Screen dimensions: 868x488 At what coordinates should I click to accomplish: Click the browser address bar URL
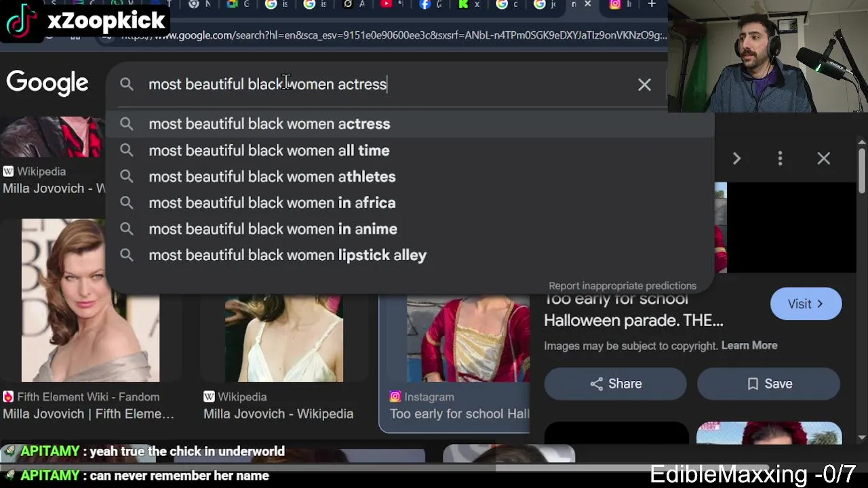point(393,35)
